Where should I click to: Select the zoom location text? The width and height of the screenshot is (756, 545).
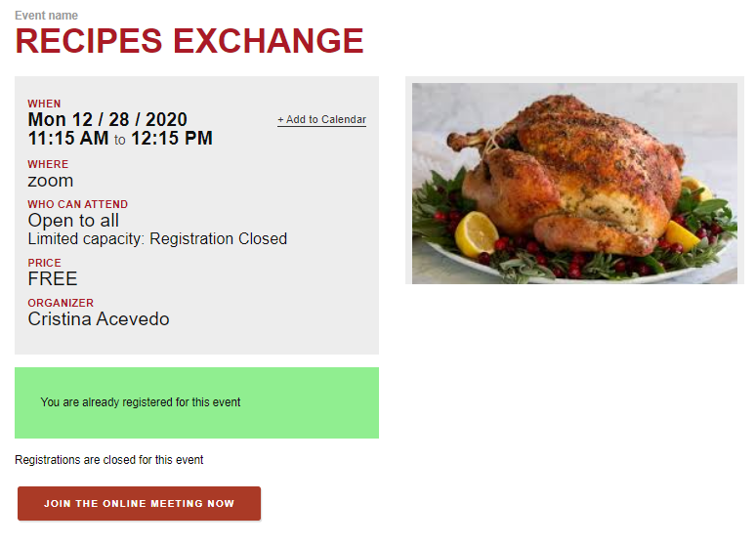click(x=51, y=181)
